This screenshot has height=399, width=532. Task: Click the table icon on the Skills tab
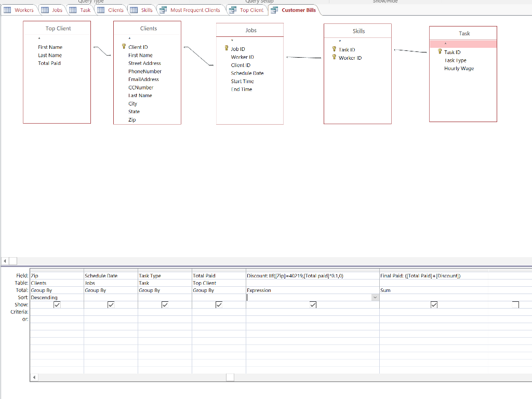click(x=134, y=10)
